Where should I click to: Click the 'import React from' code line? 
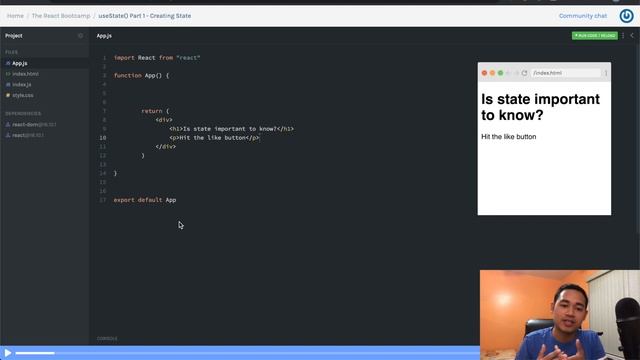coord(157,58)
